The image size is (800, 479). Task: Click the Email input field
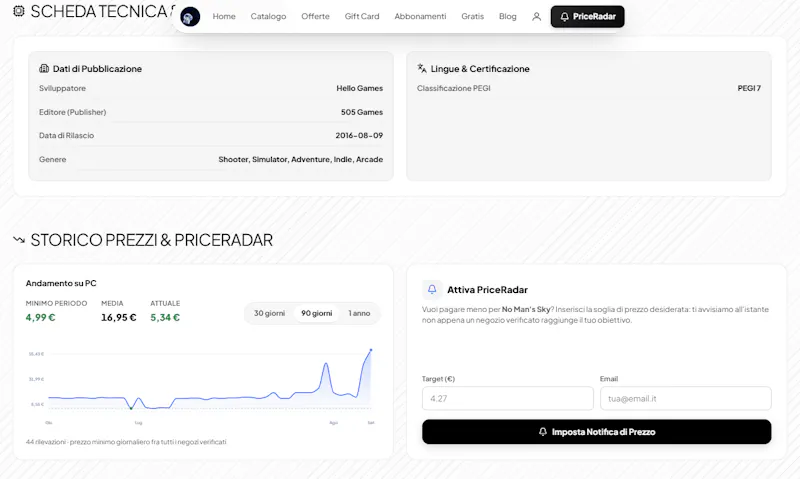point(686,398)
